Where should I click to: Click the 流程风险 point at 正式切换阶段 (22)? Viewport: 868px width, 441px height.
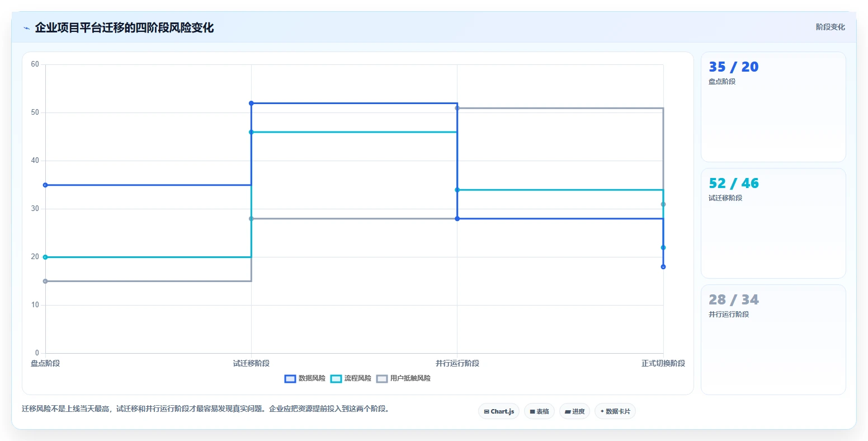click(663, 247)
